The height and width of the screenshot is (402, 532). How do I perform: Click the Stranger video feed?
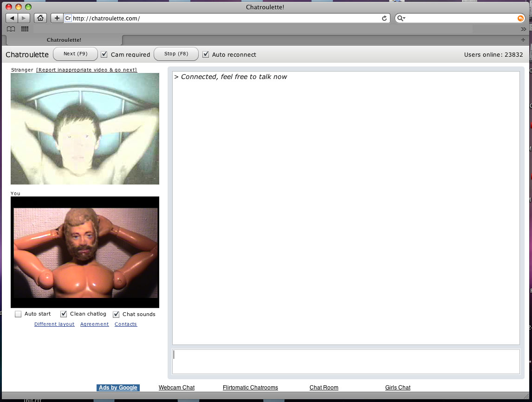click(85, 129)
